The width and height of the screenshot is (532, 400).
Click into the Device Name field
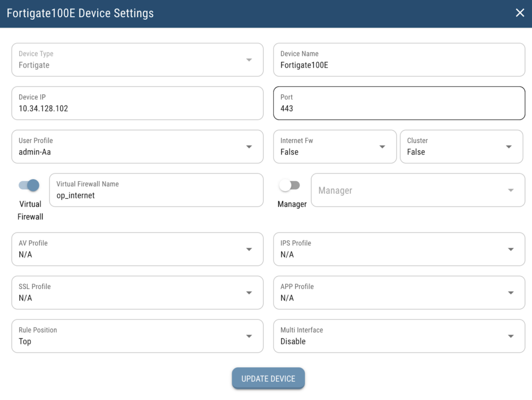click(x=399, y=65)
